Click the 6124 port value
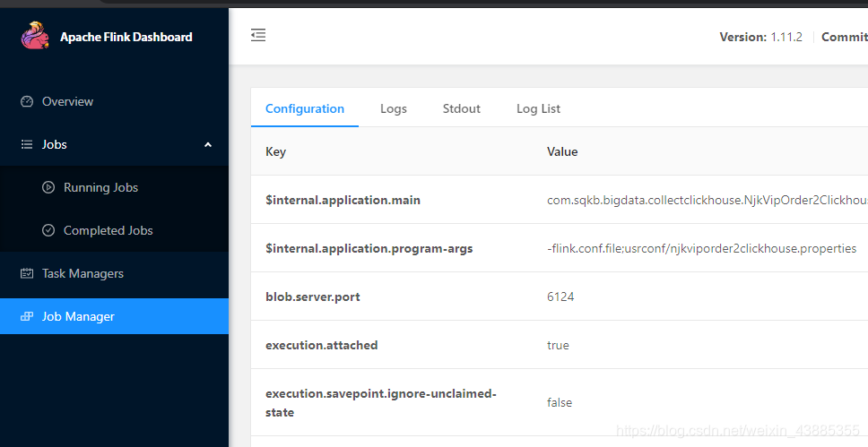Screen dimensions: 868x447 [x=560, y=297]
